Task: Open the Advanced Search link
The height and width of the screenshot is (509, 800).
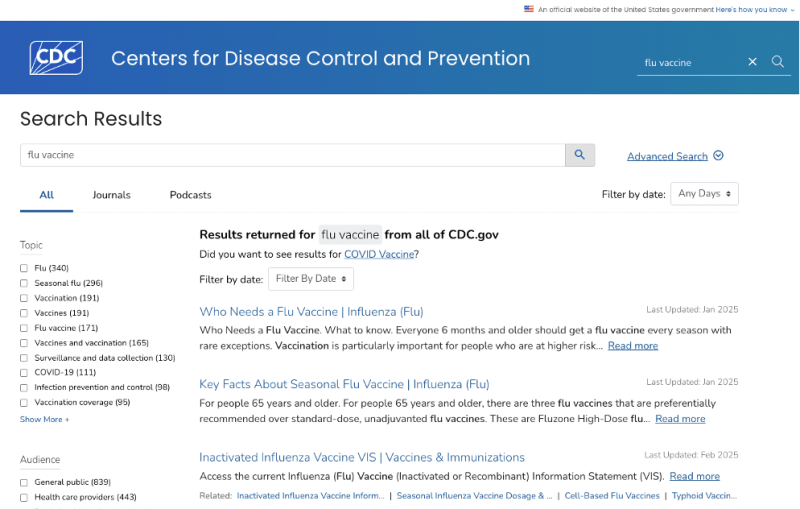Action: [667, 156]
